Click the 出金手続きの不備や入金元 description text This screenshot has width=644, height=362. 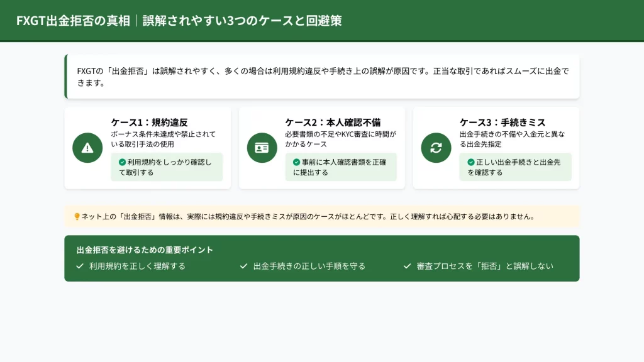pyautogui.click(x=512, y=139)
